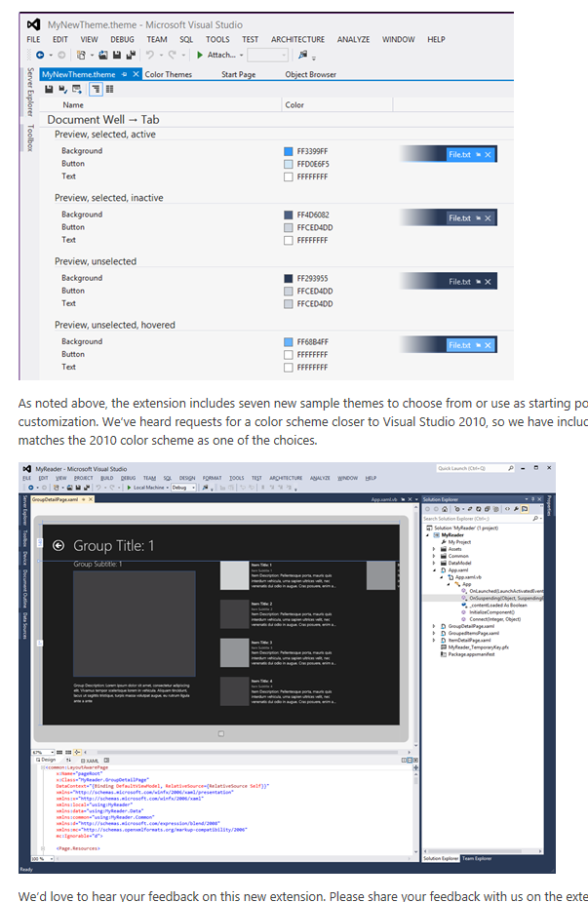This screenshot has width=588, height=902.
Task: Switch to the Color Themes tab
Action: 168,74
